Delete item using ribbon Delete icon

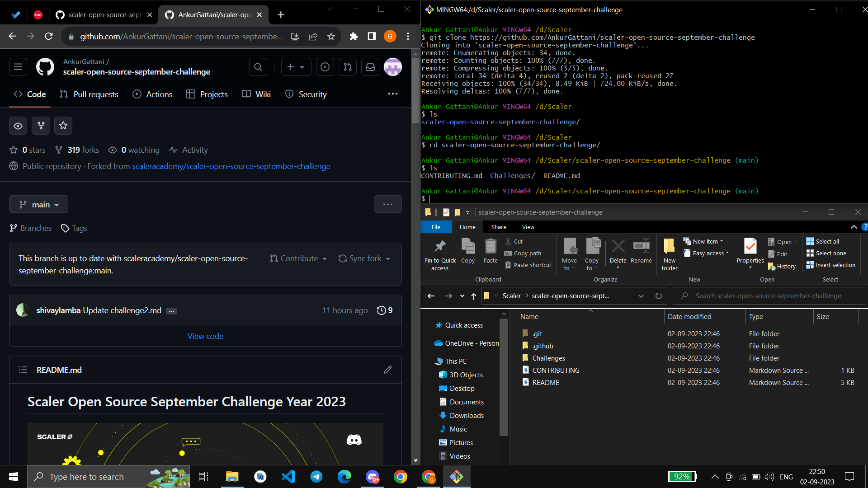[618, 251]
